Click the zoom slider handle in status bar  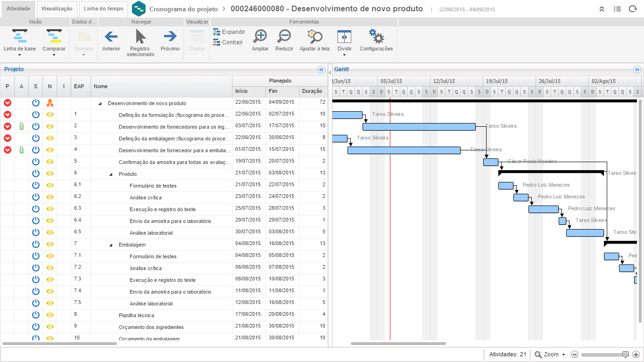[626, 354]
